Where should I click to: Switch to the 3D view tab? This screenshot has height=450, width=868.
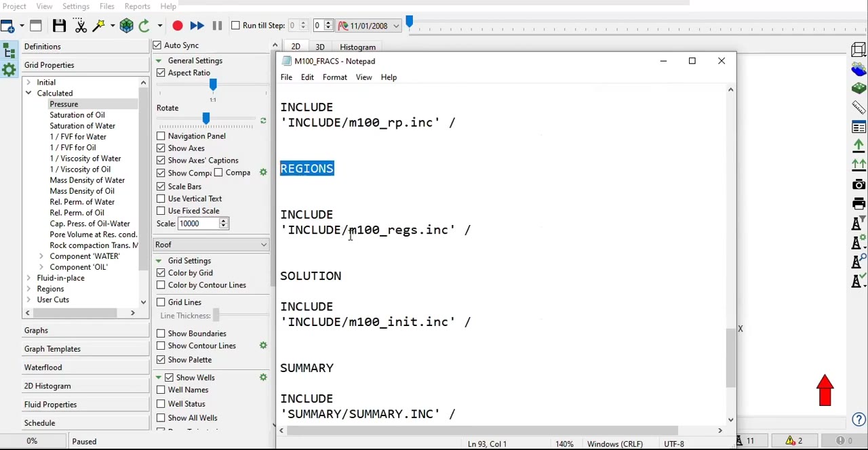click(x=320, y=47)
